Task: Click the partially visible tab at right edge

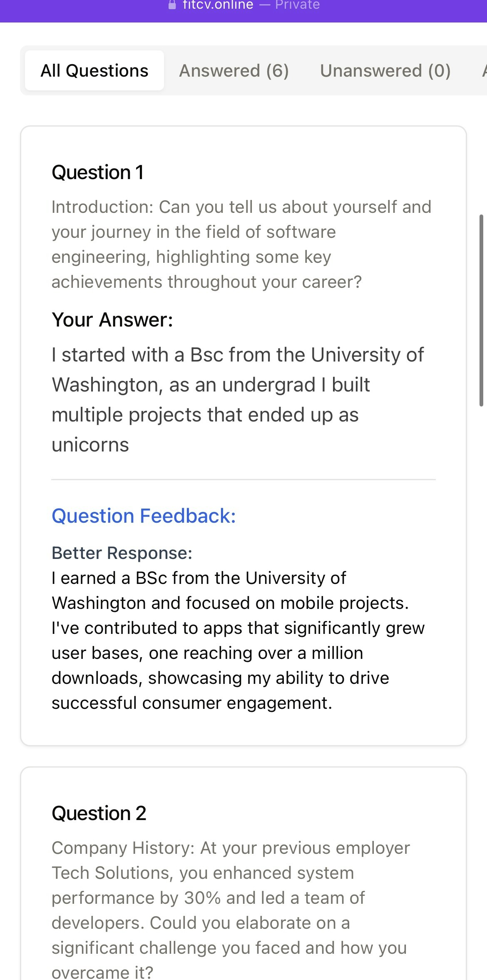Action: pyautogui.click(x=484, y=71)
